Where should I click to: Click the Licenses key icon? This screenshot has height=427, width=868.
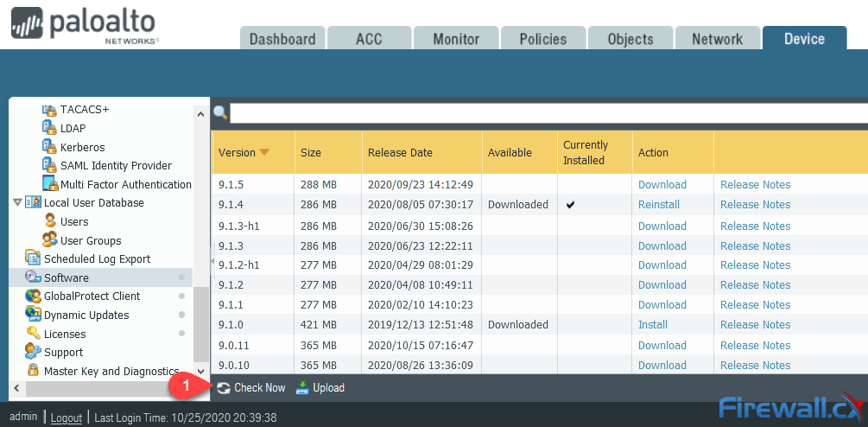pyautogui.click(x=33, y=334)
